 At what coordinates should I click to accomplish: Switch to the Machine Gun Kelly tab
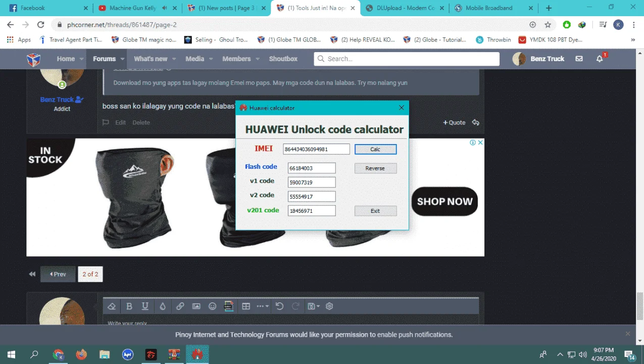(x=138, y=8)
